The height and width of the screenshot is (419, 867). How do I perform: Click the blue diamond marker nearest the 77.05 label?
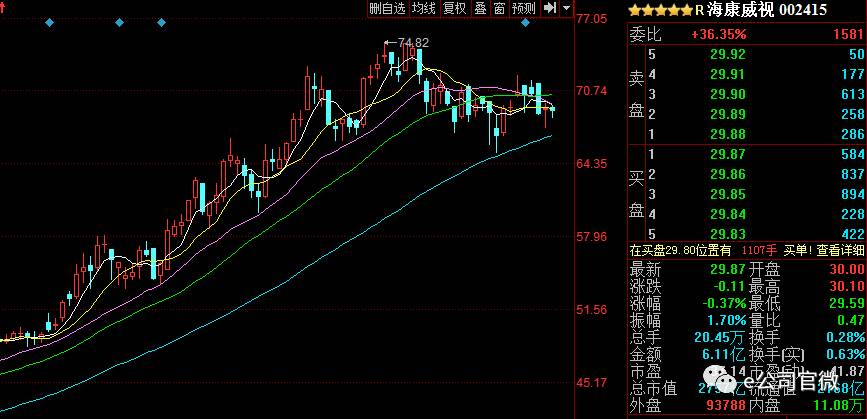click(x=525, y=23)
